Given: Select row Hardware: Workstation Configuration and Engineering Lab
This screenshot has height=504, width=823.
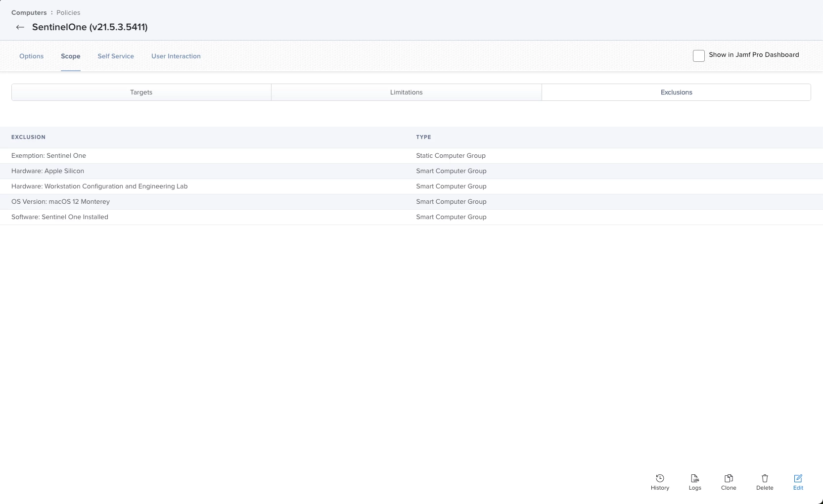Looking at the screenshot, I should coord(411,186).
